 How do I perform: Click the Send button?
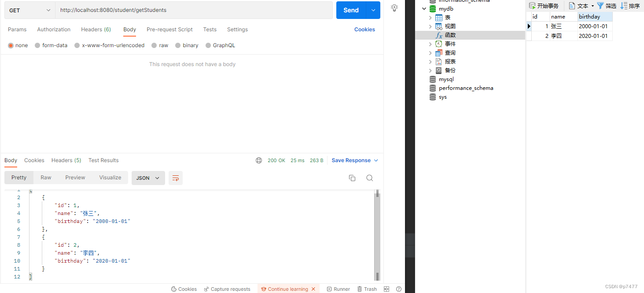tap(351, 10)
